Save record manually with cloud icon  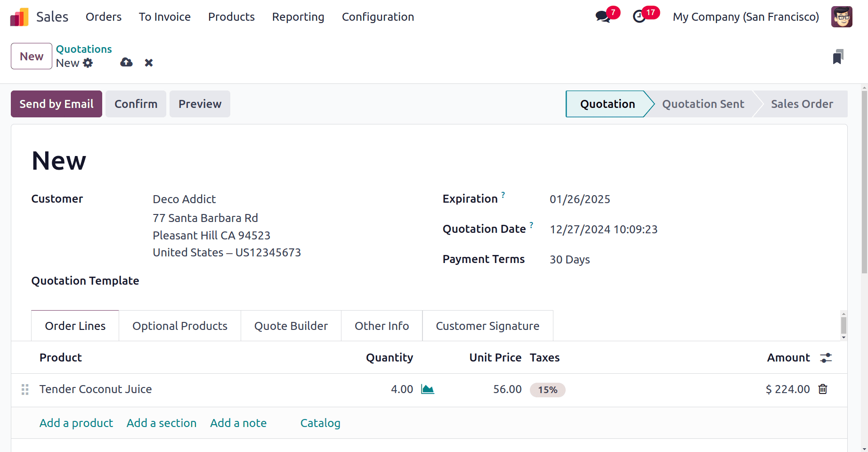(x=126, y=62)
